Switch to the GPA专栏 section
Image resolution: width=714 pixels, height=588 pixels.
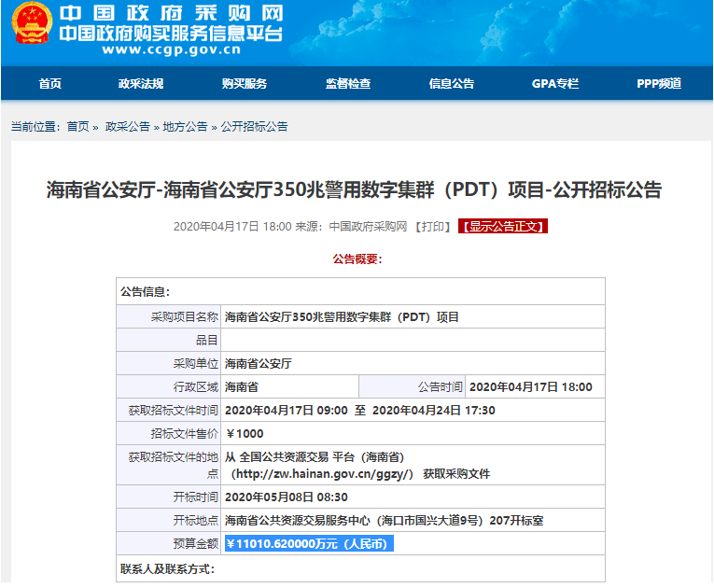coord(555,84)
